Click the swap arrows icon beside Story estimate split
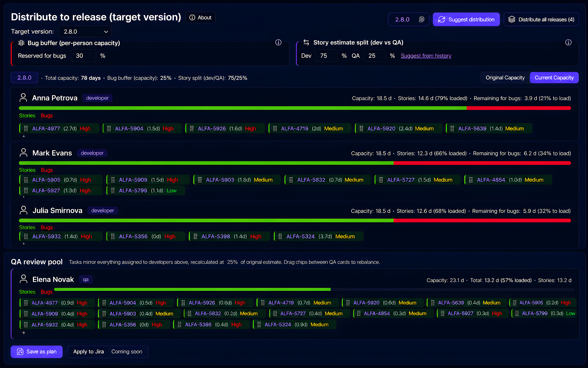Viewport: 588px width, 368px height. 306,42
